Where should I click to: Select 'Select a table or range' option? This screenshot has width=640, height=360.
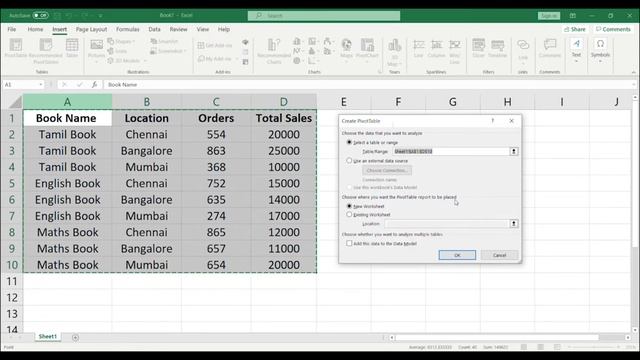tap(349, 142)
